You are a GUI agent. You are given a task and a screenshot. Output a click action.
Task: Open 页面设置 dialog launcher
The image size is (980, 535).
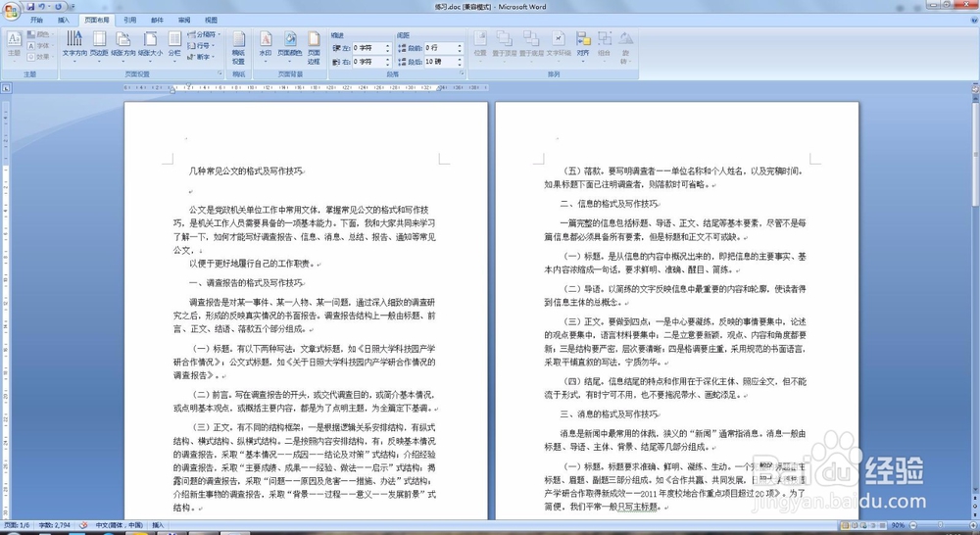[220, 73]
